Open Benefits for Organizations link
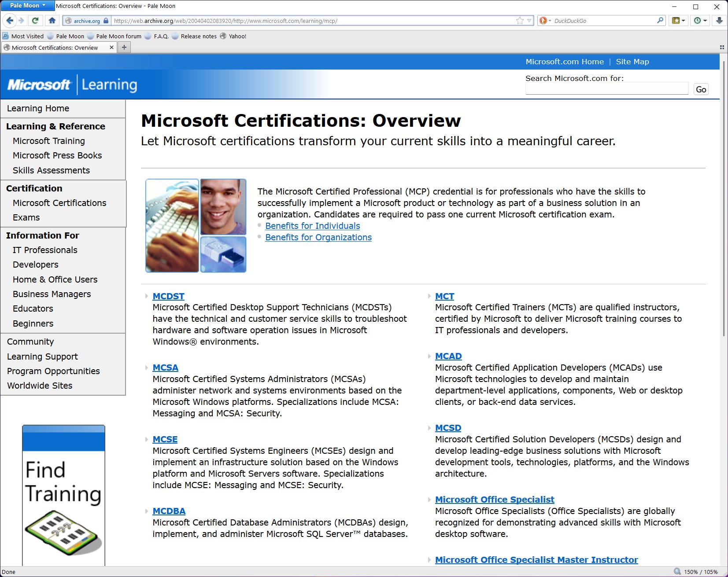 318,237
